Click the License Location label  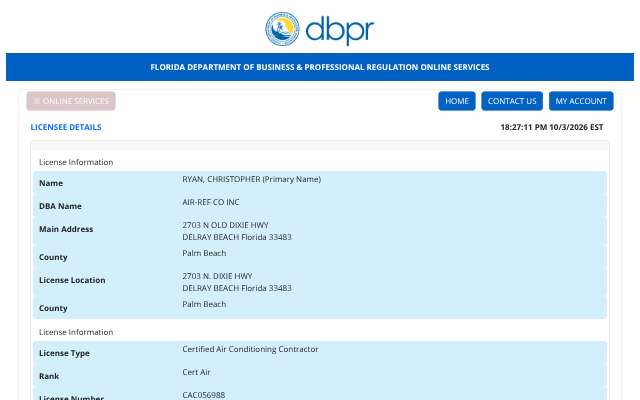coord(72,280)
